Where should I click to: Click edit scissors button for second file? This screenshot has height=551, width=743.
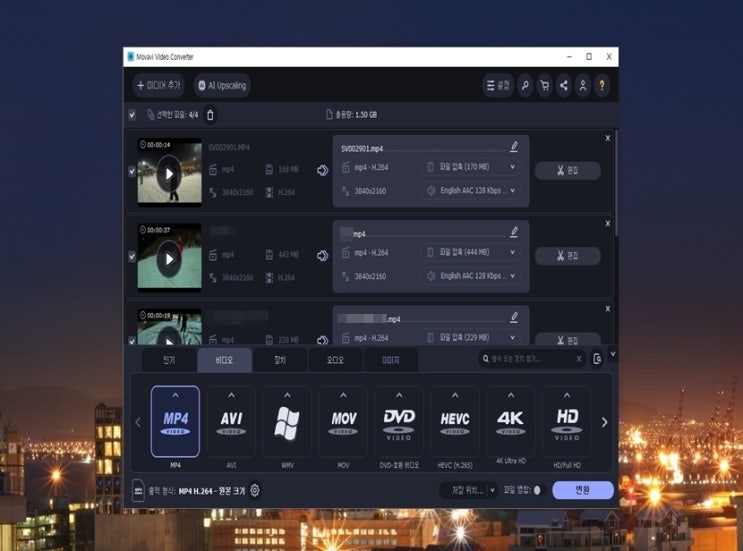pos(568,256)
